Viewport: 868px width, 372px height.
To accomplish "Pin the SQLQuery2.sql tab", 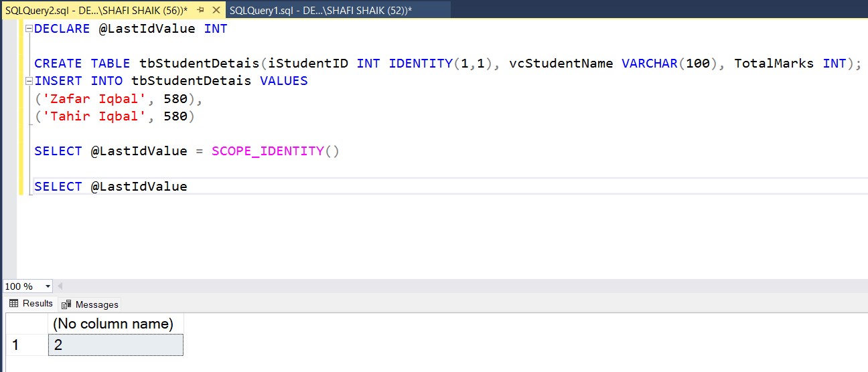I will [x=200, y=10].
